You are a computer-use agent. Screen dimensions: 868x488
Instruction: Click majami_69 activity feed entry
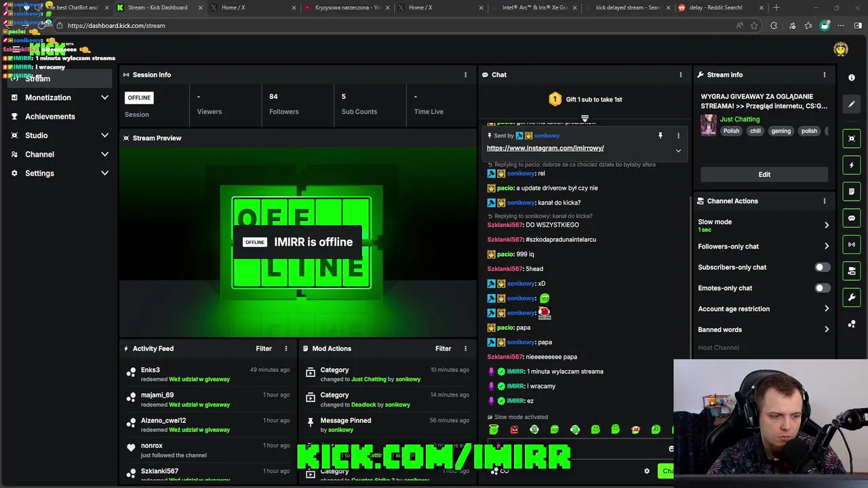(208, 399)
